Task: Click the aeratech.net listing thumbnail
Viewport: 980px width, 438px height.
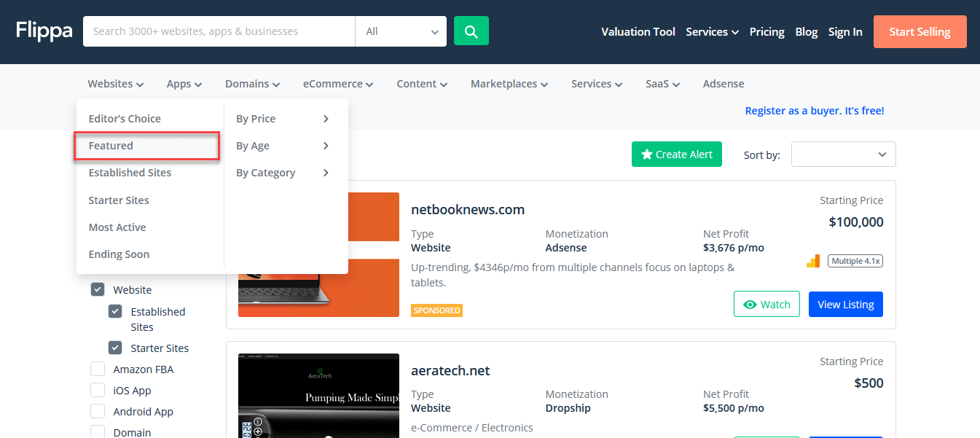Action: pos(318,396)
